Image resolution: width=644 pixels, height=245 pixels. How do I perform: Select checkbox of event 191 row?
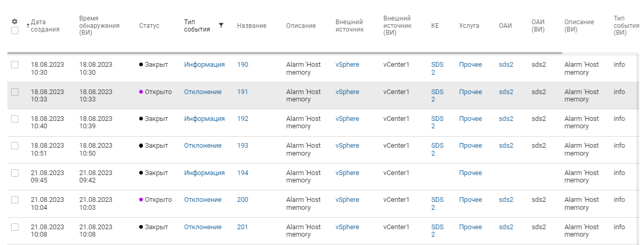coord(15,91)
